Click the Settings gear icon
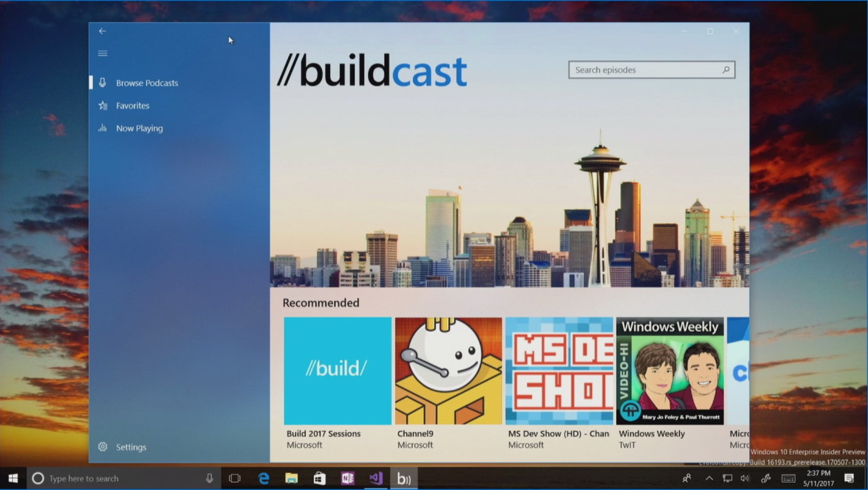The height and width of the screenshot is (490, 868). point(103,447)
